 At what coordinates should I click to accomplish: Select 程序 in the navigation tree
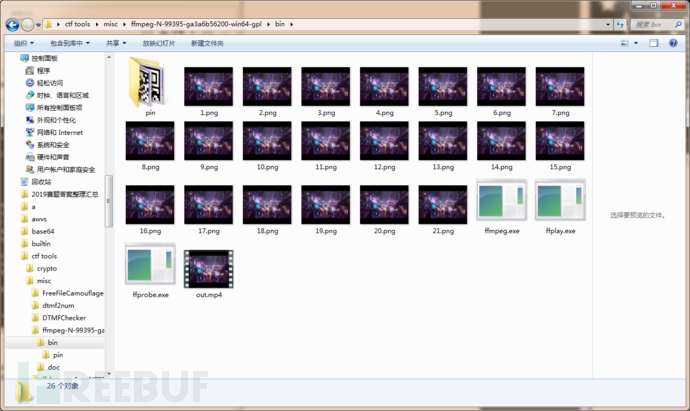point(43,70)
